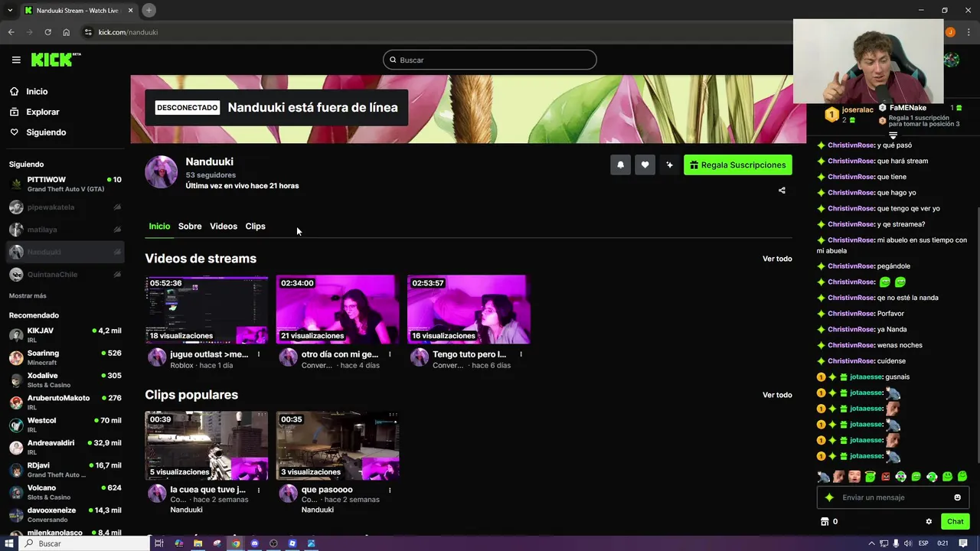Image resolution: width=980 pixels, height=551 pixels.
Task: Open Andreavaldiri recommended channel
Action: (x=65, y=448)
